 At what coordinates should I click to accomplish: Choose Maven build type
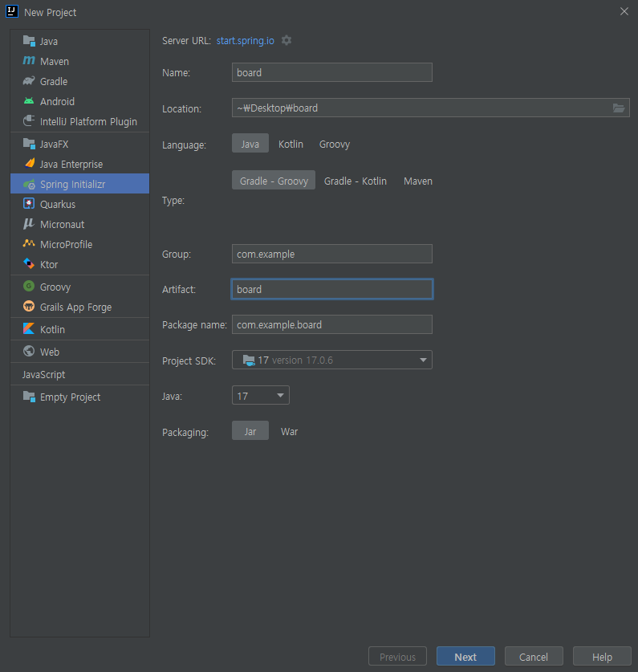[418, 181]
